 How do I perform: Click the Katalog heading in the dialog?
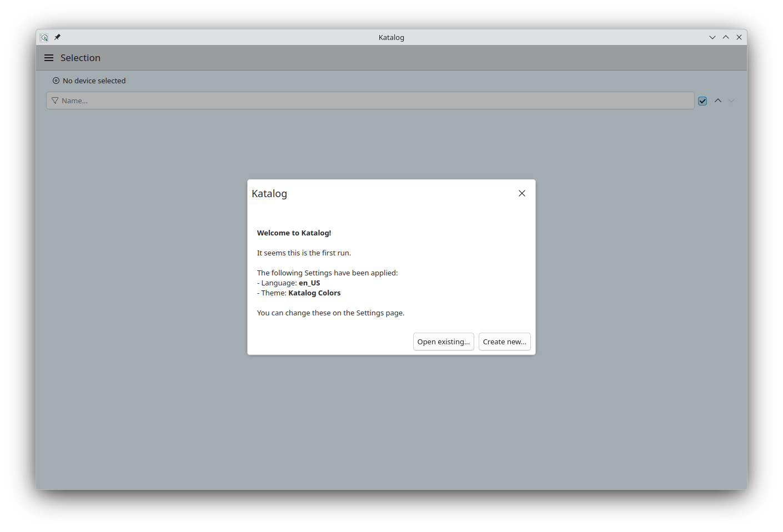pyautogui.click(x=269, y=193)
